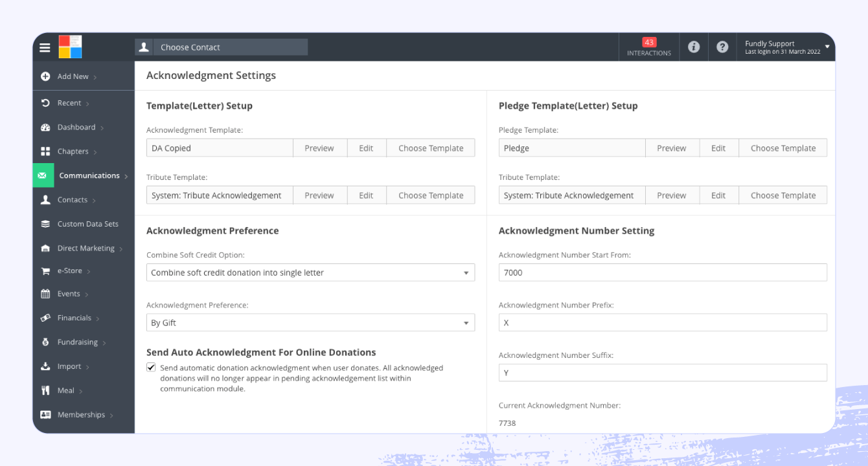
Task: Open the hamburger menu icon
Action: click(45, 47)
